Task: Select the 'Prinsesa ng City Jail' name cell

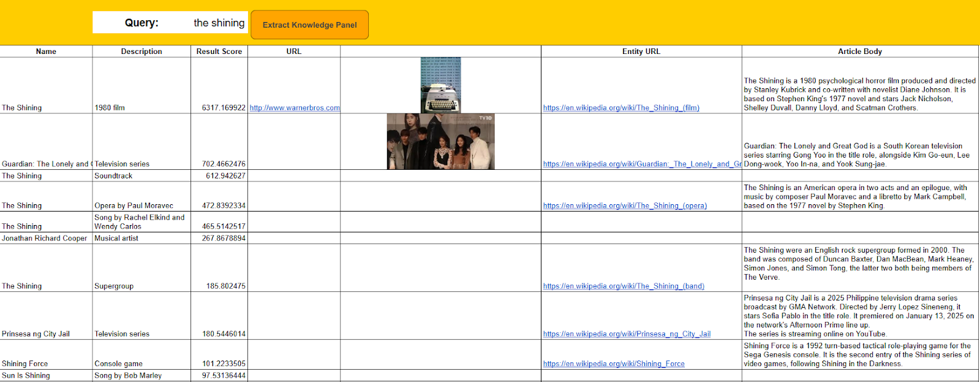Action: pos(46,316)
